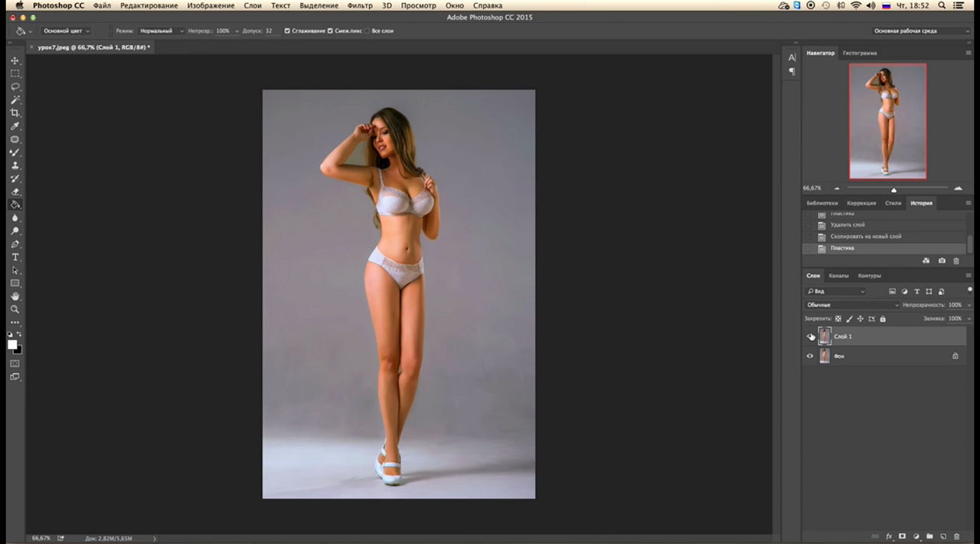
Task: Hide the Фон layer
Action: (810, 356)
